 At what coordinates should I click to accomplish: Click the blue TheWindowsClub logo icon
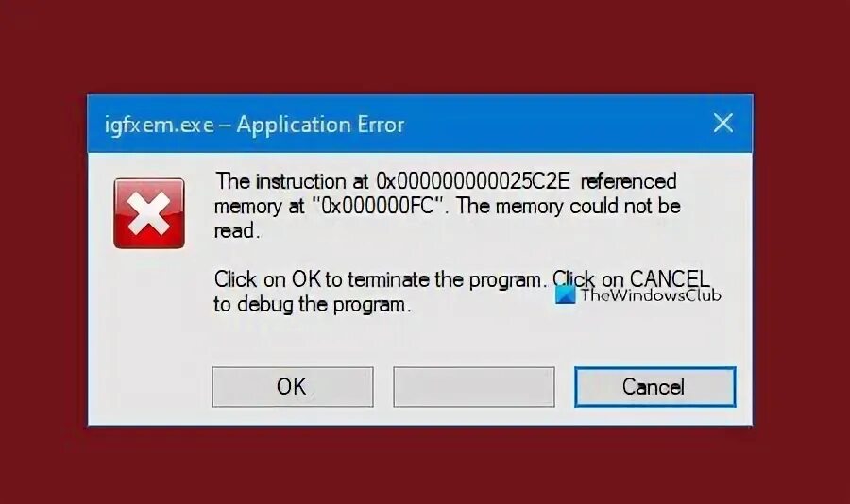(566, 295)
